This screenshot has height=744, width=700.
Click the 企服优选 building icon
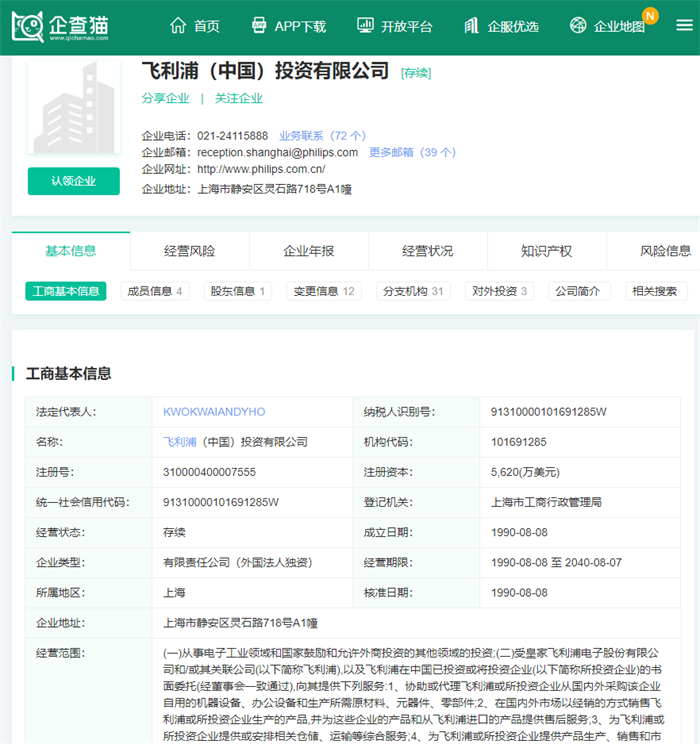471,26
